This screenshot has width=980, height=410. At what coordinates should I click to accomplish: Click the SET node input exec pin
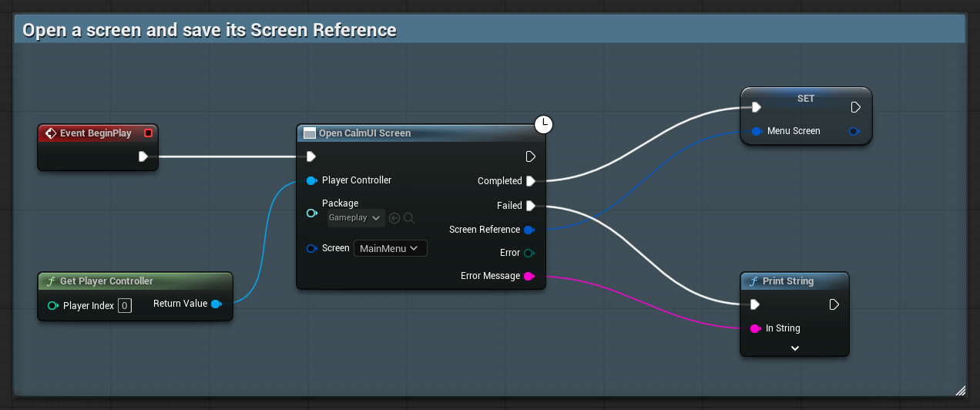757,107
